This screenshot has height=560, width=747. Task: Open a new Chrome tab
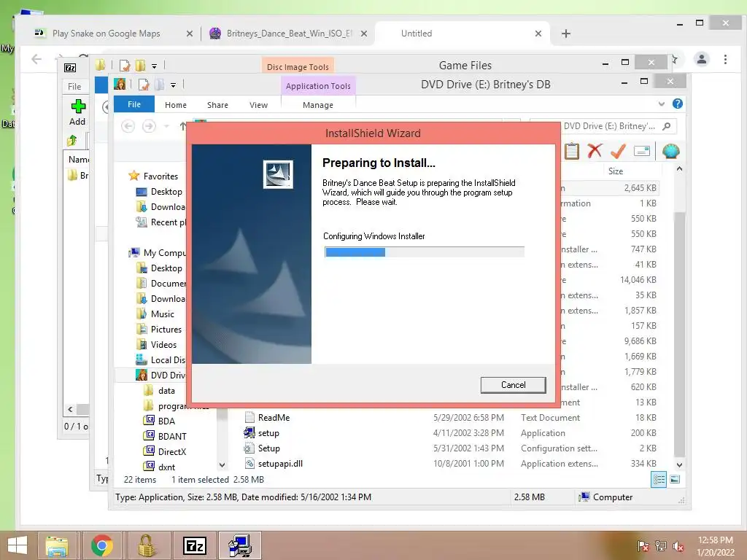click(565, 34)
